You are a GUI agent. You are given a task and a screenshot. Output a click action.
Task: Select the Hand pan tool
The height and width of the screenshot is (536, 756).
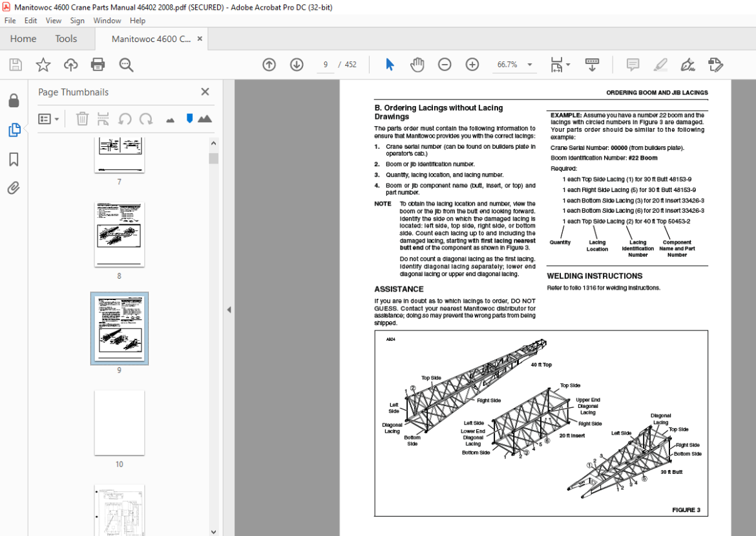(x=417, y=65)
